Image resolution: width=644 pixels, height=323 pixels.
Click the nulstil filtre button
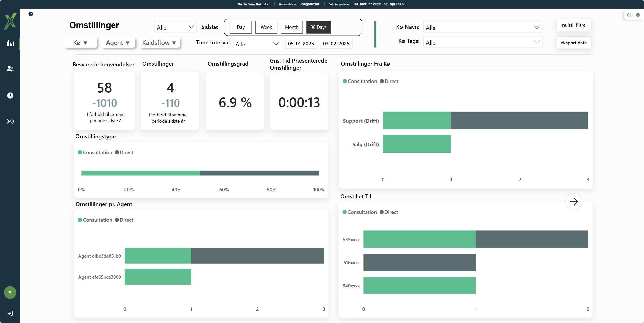(x=573, y=25)
